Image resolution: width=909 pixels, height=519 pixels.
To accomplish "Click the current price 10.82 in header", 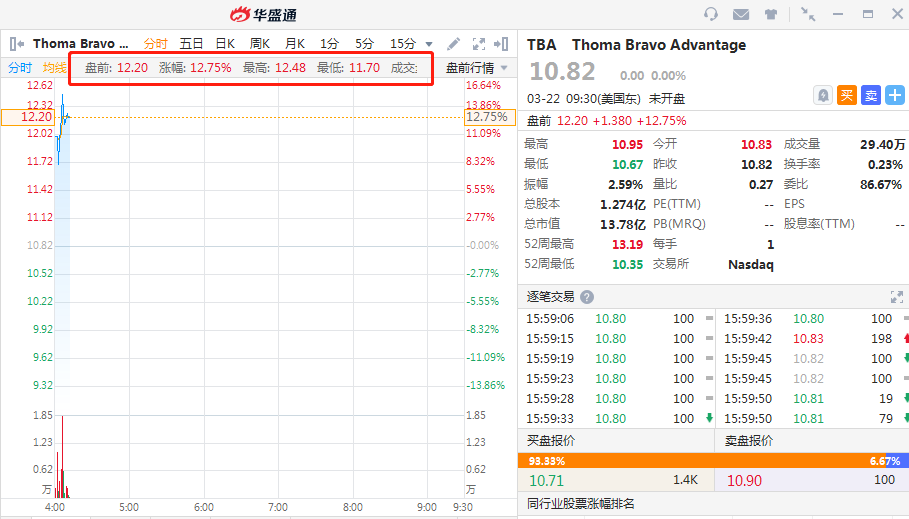I will click(562, 72).
